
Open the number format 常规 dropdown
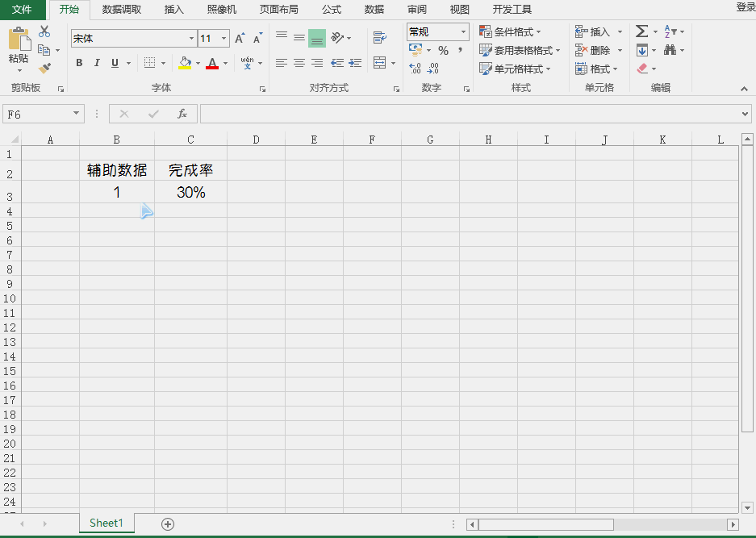tap(462, 31)
